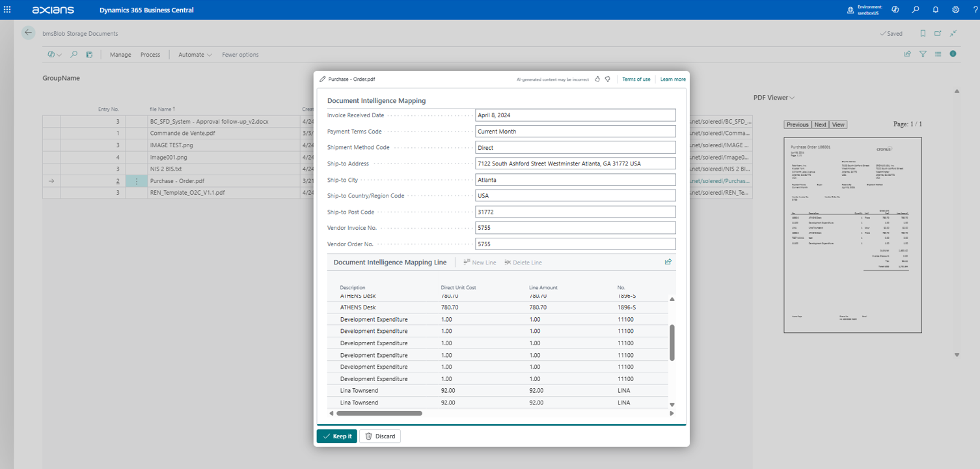The image size is (980, 469).
Task: Open the settings gear icon
Action: pyautogui.click(x=955, y=10)
